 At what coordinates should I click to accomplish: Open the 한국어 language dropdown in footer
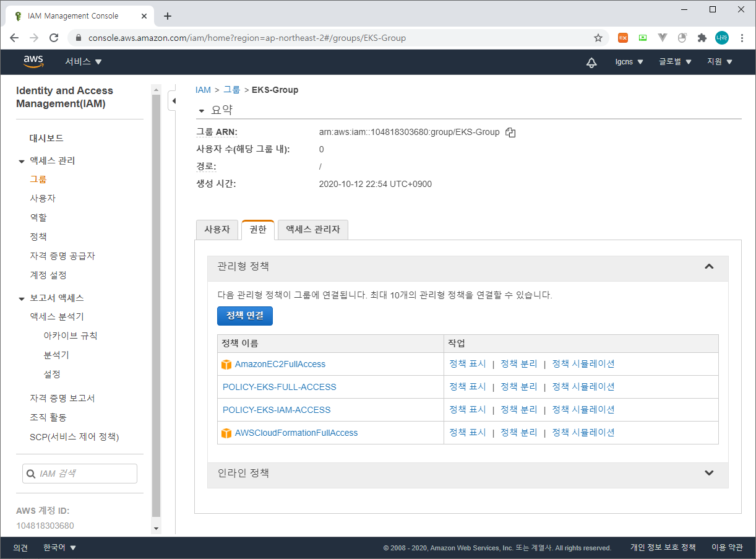59,548
